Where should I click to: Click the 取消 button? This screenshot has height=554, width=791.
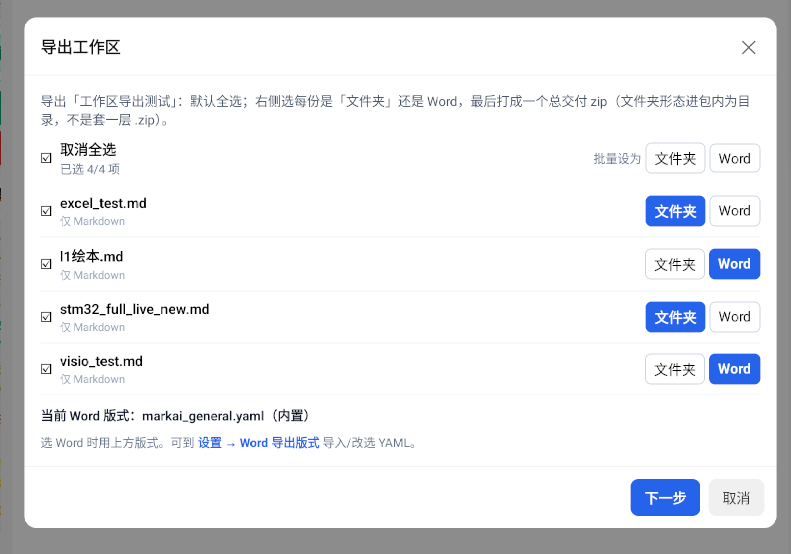coord(736,497)
